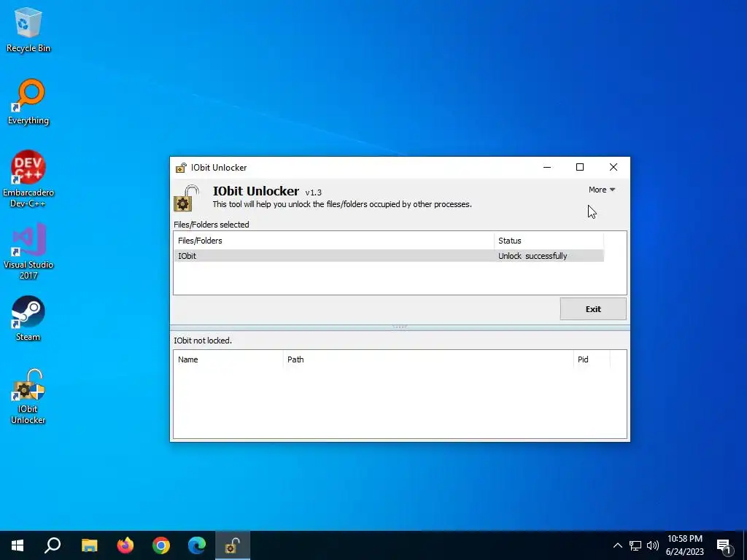Screen dimensions: 747x560
Task: Open the taskbar search icon
Action: click(53, 545)
